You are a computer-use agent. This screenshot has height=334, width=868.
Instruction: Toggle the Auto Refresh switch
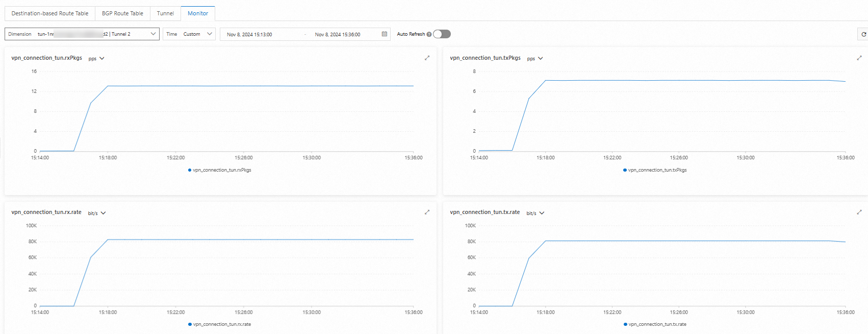coord(442,34)
